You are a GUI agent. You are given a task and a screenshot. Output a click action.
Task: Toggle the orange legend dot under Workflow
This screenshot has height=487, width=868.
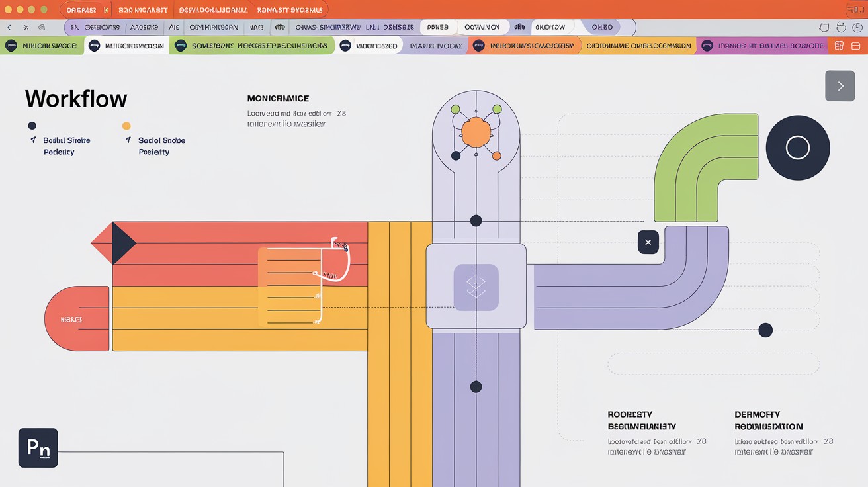coord(126,126)
